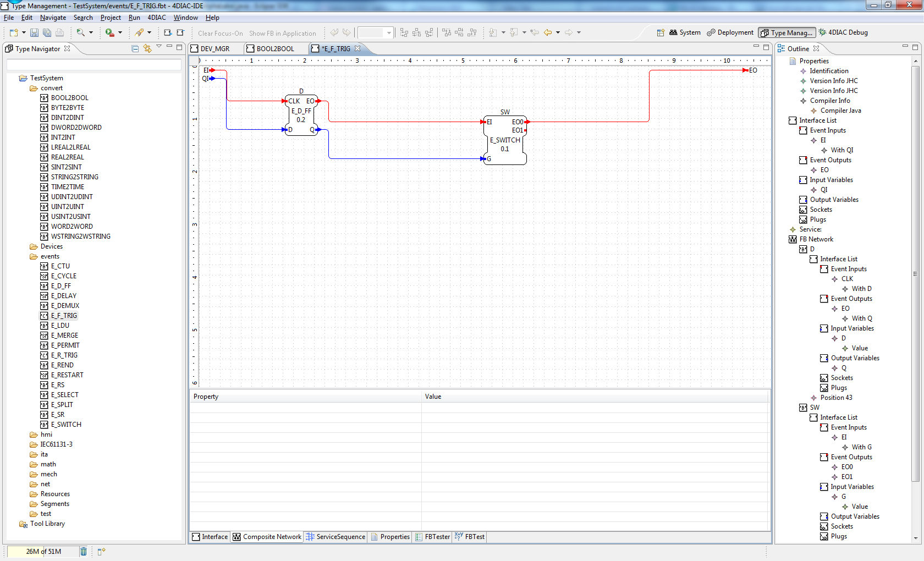Open the 4DIAC menu
Image resolution: width=924 pixels, height=561 pixels.
pyautogui.click(x=156, y=18)
